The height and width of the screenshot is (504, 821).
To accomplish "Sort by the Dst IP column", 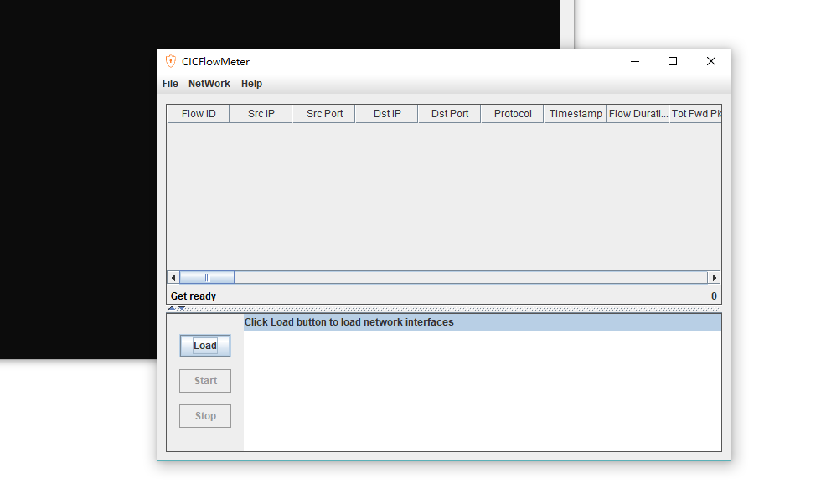I will click(386, 113).
